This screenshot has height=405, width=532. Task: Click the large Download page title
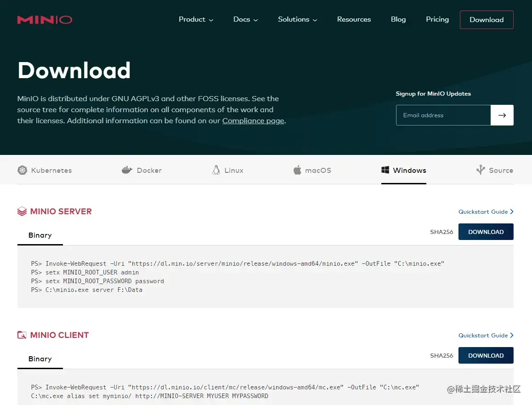click(x=74, y=70)
